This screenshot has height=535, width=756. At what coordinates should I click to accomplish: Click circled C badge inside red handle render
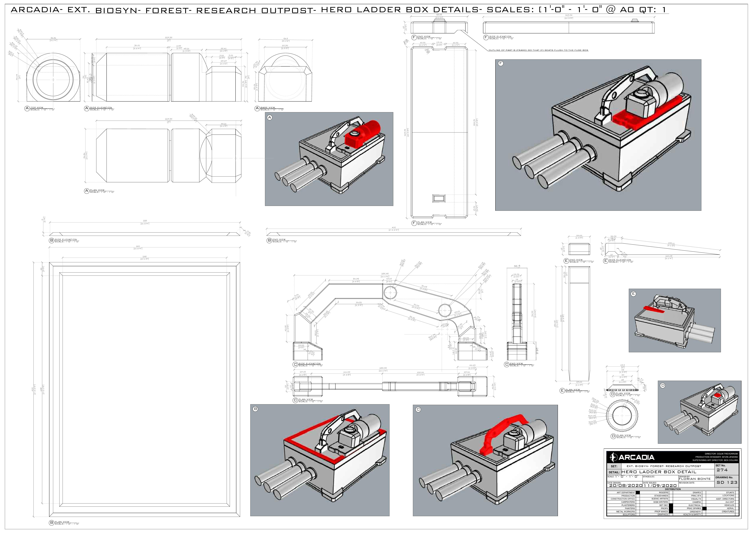pos(418,409)
